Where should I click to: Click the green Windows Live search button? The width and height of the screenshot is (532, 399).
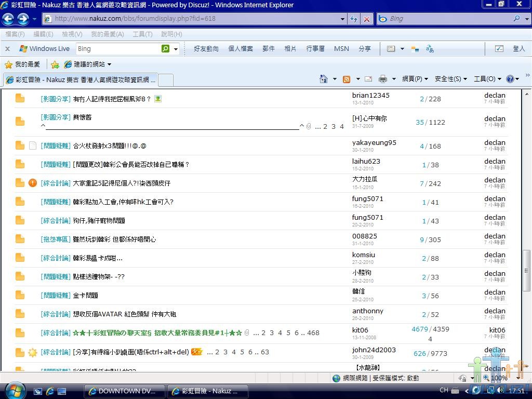coord(165,48)
